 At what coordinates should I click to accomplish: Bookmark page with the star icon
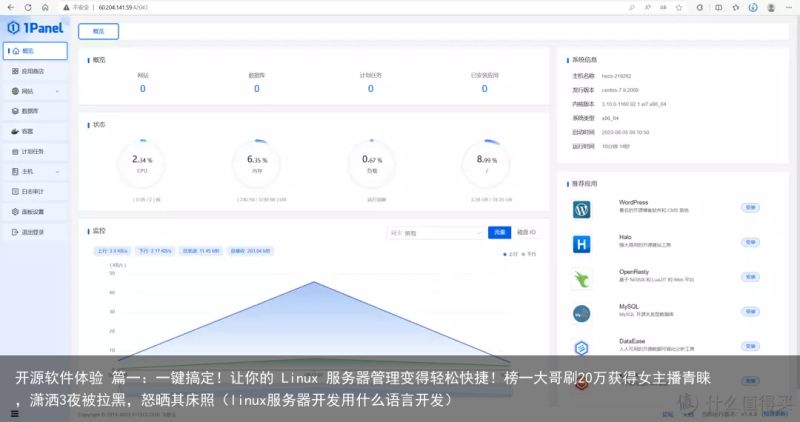pyautogui.click(x=679, y=8)
